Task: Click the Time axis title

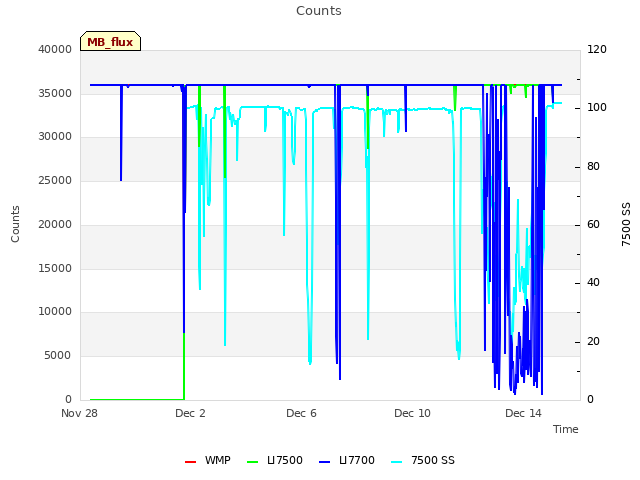Action: pos(566,429)
